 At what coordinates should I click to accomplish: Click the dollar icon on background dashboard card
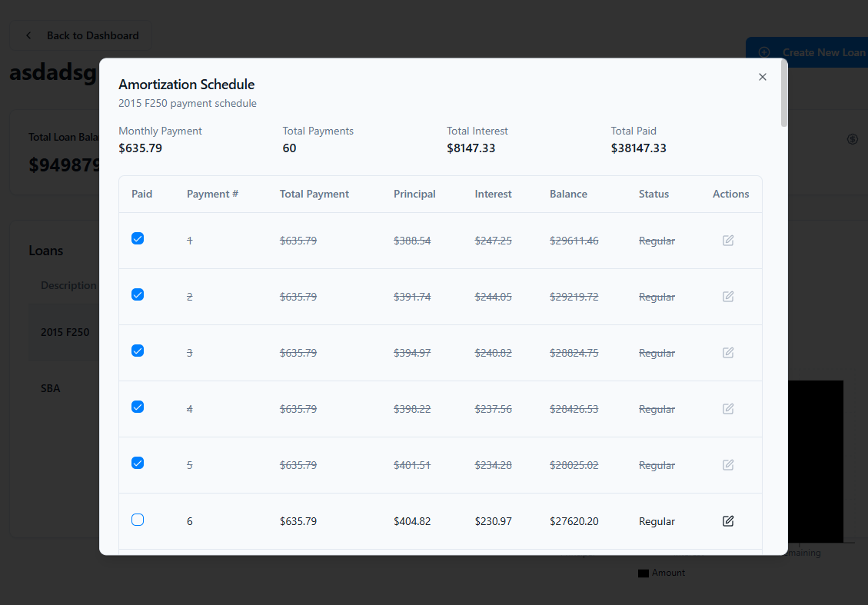(x=853, y=139)
